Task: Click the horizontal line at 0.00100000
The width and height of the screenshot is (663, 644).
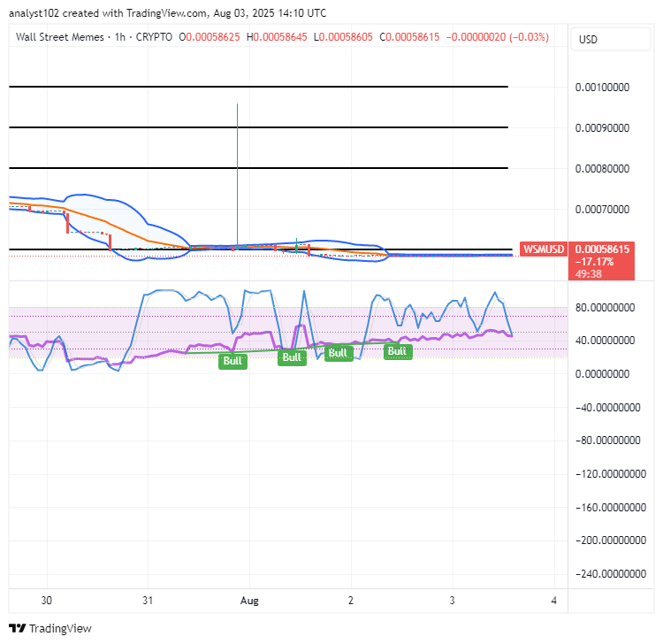Action: (258, 87)
